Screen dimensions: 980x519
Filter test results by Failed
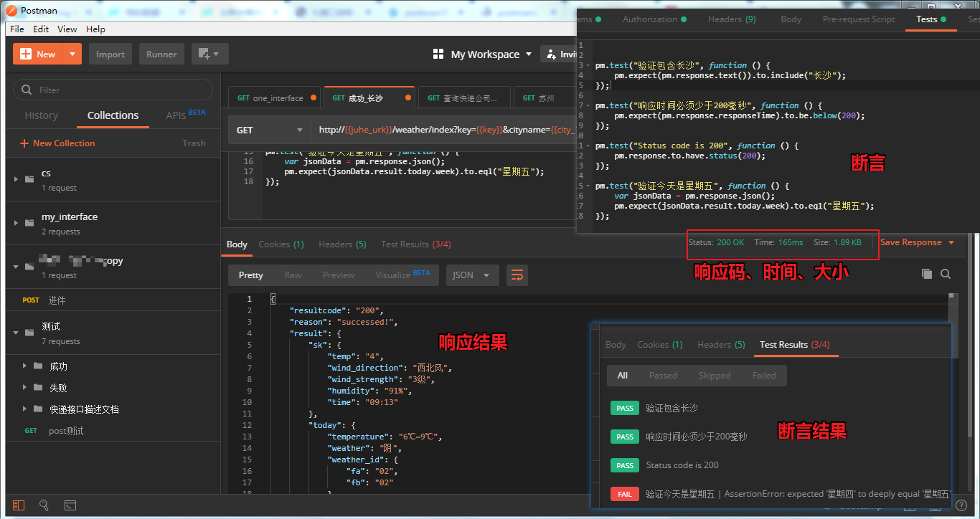click(x=764, y=376)
